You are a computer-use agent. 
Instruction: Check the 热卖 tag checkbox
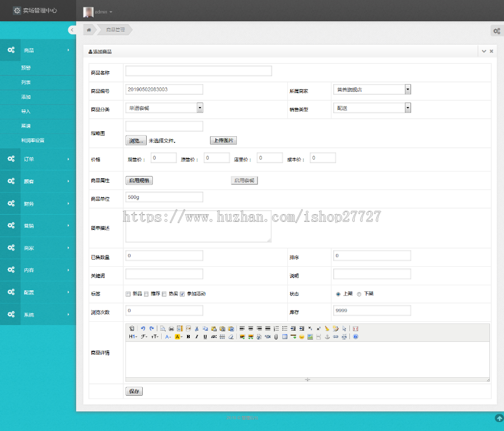coord(164,294)
